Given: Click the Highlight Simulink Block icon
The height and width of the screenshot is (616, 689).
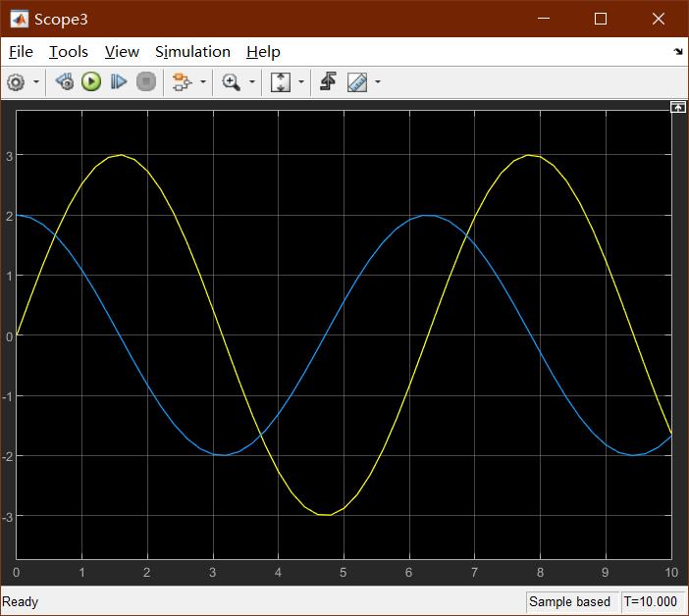Looking at the screenshot, I should click(x=182, y=82).
